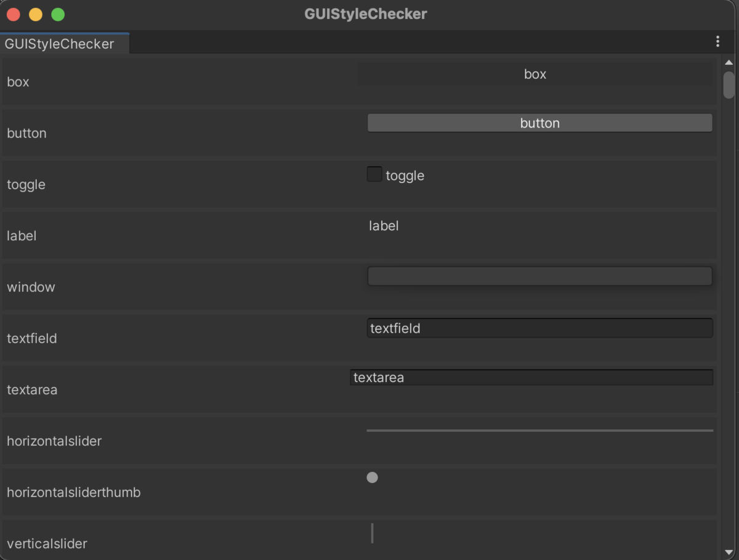The width and height of the screenshot is (739, 560).
Task: Click the box sample element
Action: click(x=535, y=74)
